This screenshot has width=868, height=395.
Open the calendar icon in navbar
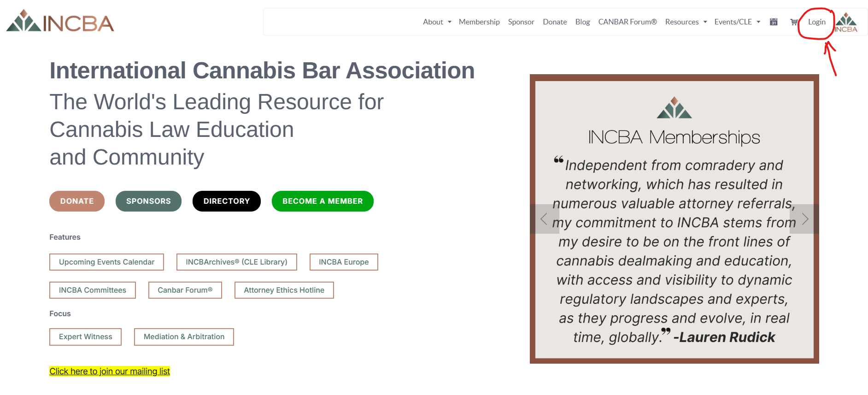[774, 22]
